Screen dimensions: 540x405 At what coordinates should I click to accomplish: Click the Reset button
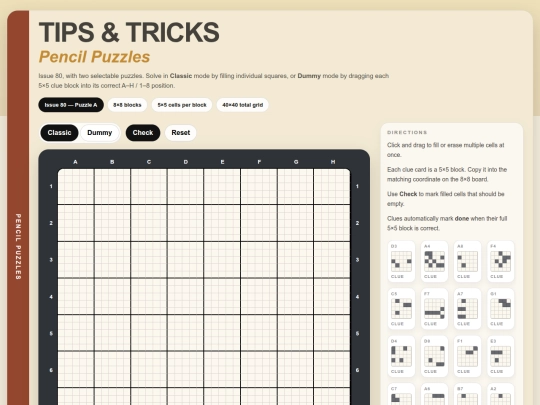[181, 133]
